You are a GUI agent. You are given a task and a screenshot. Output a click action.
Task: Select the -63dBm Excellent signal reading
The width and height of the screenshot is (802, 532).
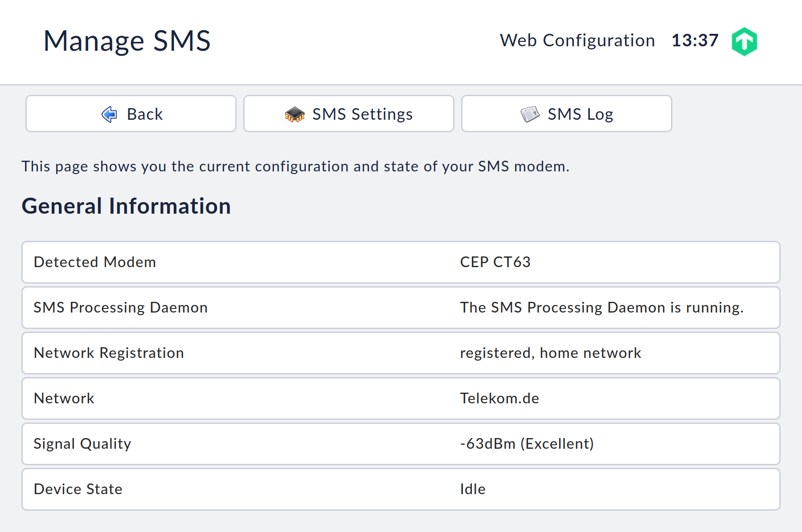(x=527, y=444)
